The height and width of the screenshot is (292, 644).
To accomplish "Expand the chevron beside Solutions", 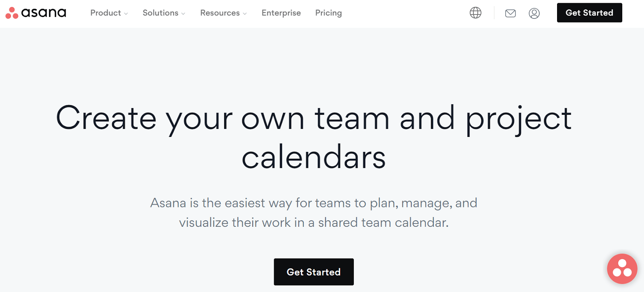I will 183,14.
